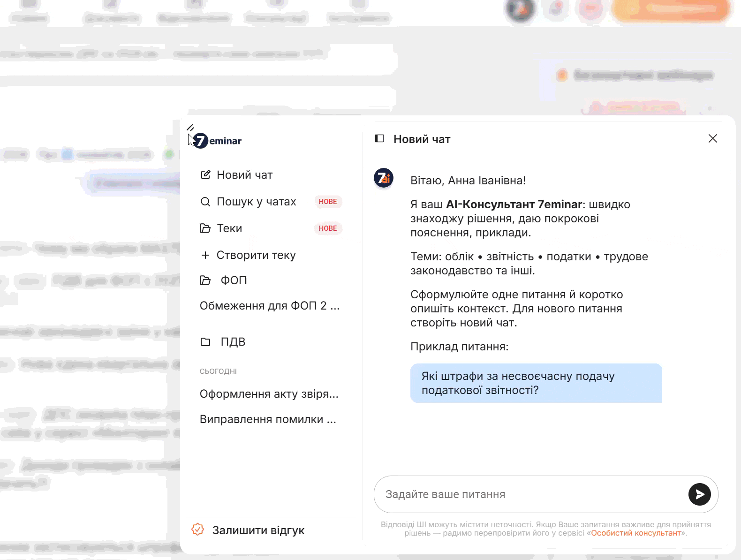Open chat Обмеження для ФОП 2
Screen dimensions: 741x560
(x=269, y=306)
